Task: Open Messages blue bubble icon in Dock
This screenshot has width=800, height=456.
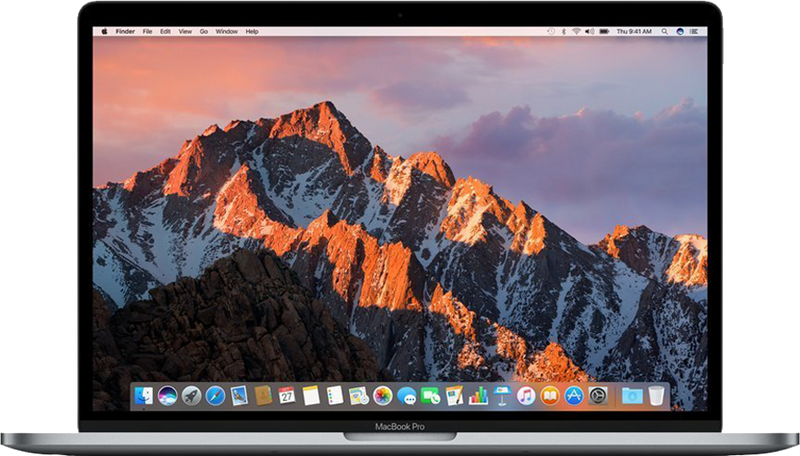Action: click(407, 395)
